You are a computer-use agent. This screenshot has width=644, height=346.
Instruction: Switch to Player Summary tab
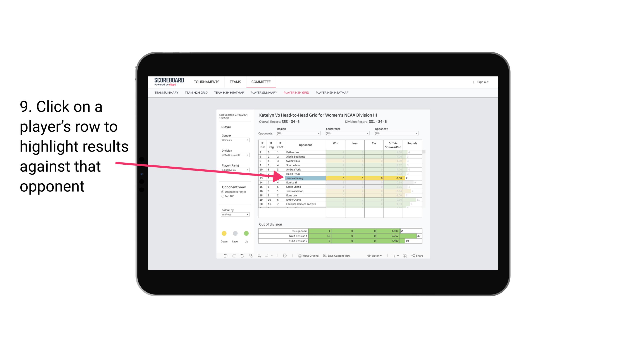click(x=263, y=93)
